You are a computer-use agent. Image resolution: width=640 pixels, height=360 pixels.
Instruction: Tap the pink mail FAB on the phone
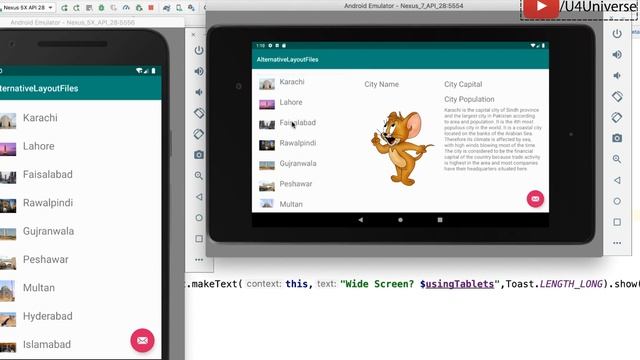click(142, 340)
